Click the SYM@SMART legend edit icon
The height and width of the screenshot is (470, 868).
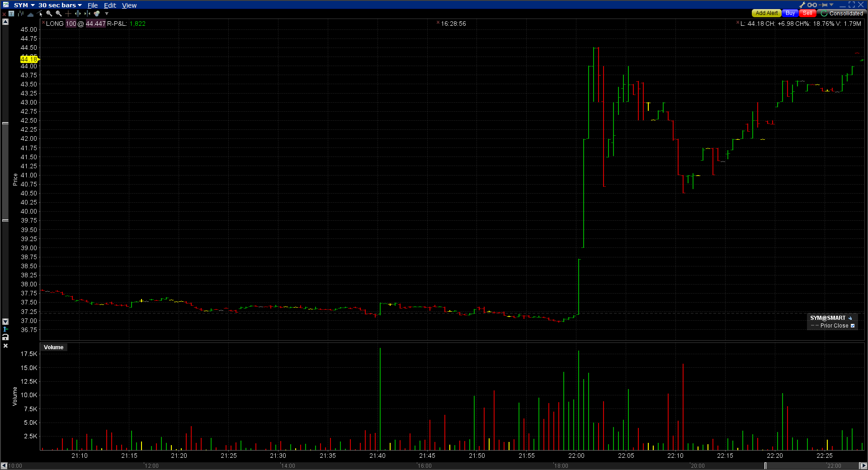point(850,318)
